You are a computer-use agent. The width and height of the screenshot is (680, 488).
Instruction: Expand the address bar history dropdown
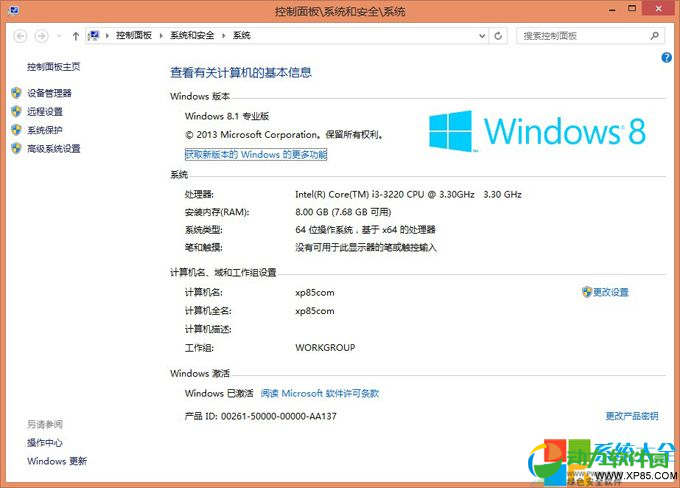(x=480, y=36)
